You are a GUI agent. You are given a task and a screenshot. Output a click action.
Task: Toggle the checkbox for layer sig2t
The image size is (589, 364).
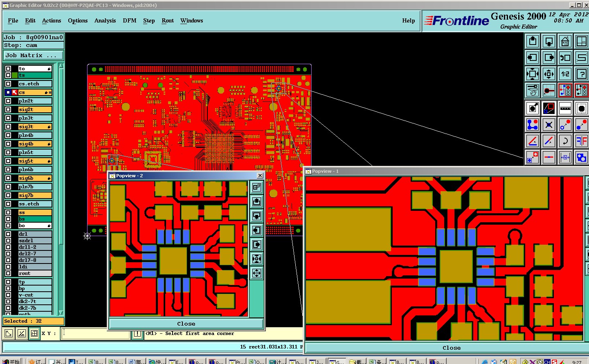(x=8, y=109)
